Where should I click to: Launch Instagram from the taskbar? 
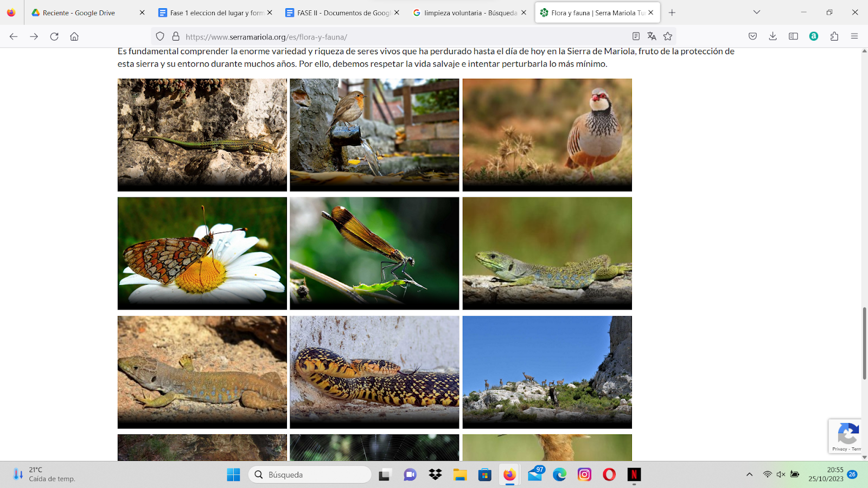(x=584, y=475)
